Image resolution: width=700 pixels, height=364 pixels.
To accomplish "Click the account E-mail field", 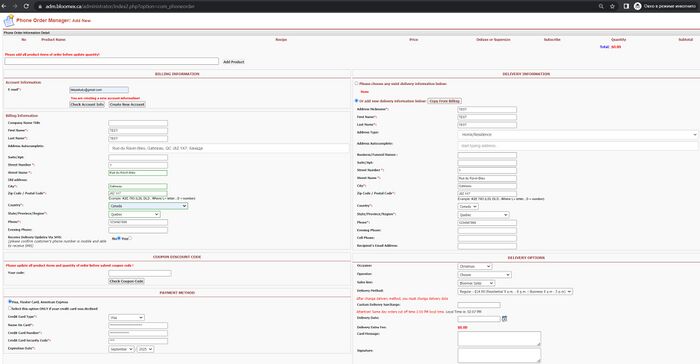I will [99, 90].
